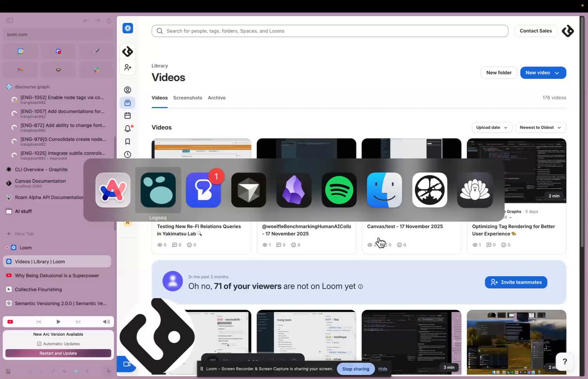
Task: Mute audio with mini player speaker icon
Action: tap(106, 322)
